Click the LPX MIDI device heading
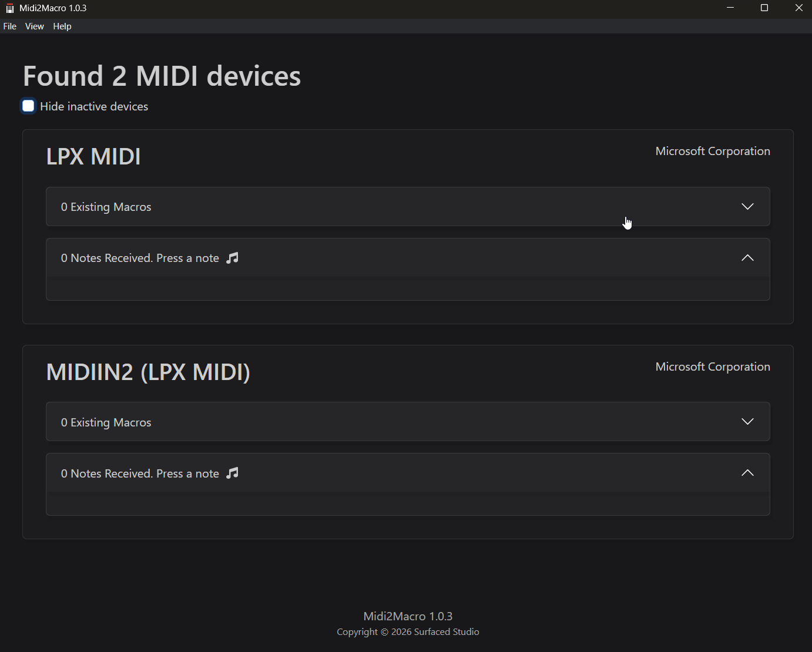812x652 pixels. tap(93, 156)
